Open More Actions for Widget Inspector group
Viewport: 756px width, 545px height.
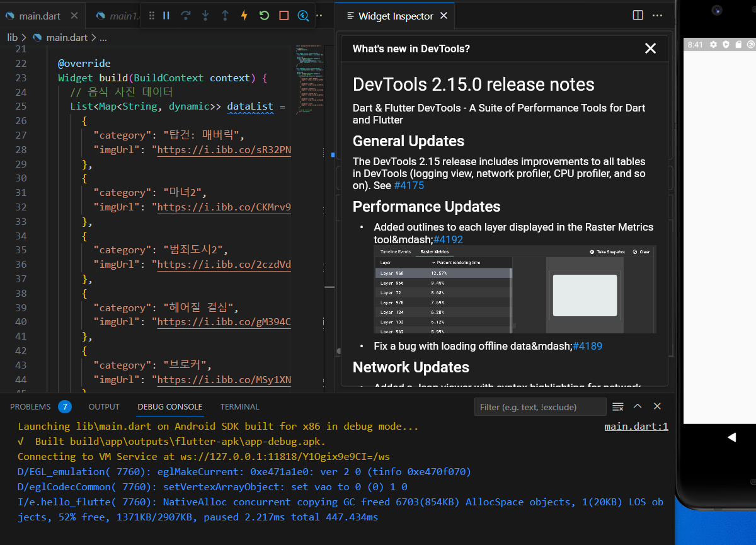coord(657,15)
